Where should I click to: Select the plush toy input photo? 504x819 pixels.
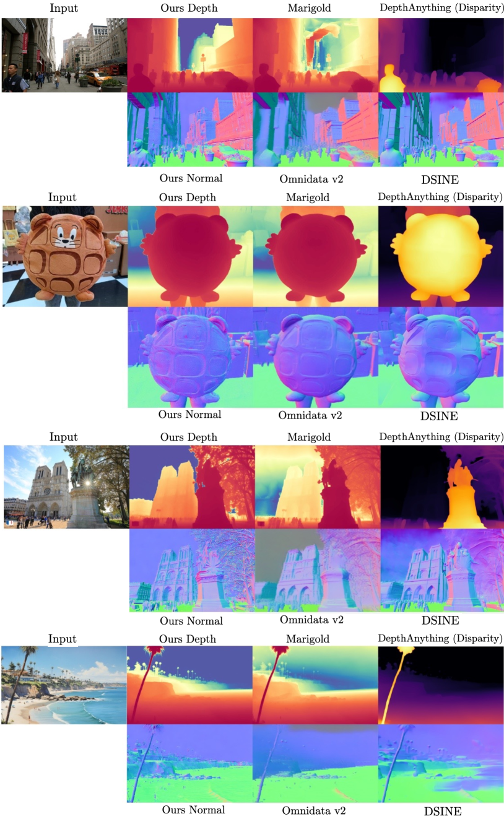coord(64,256)
